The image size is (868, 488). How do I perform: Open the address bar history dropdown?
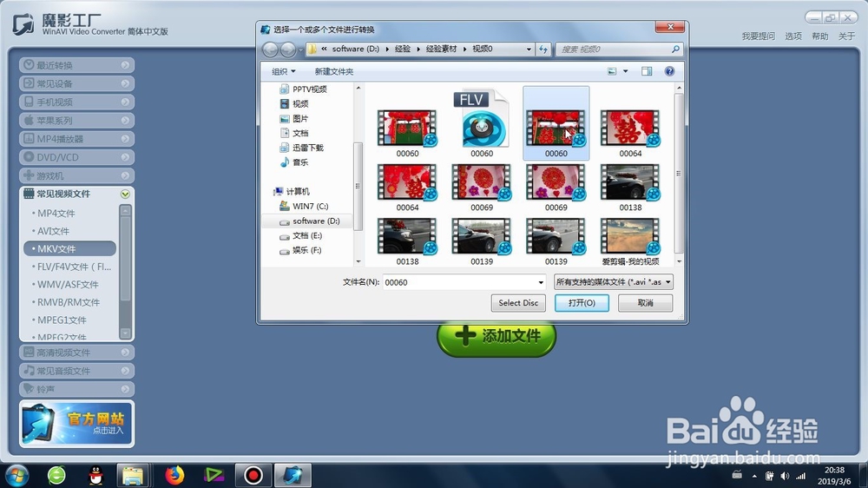pos(529,49)
